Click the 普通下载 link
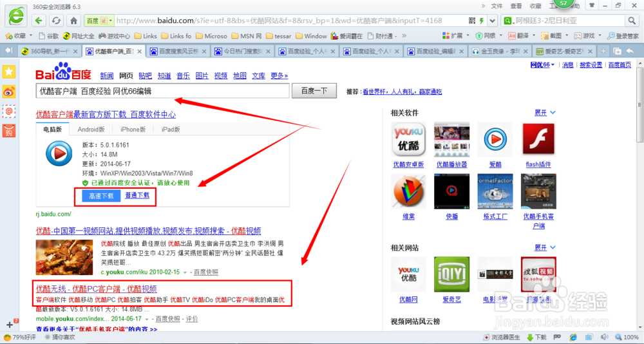This screenshot has height=344, width=644. 137,196
